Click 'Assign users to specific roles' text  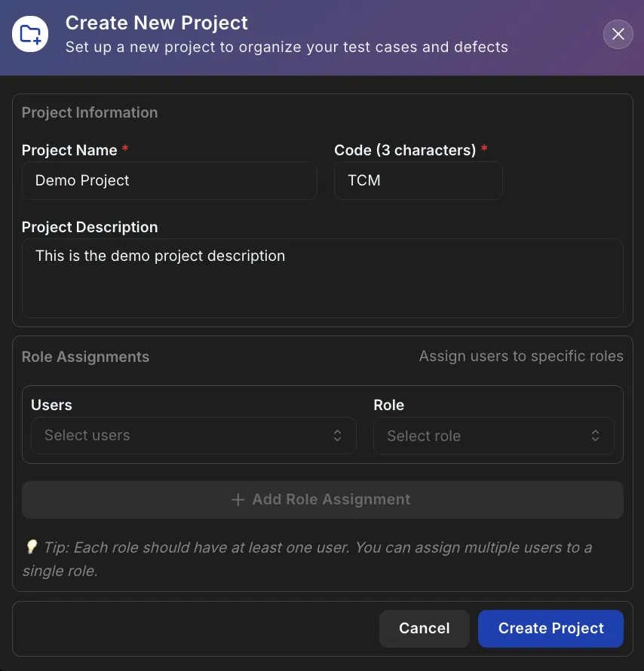(521, 357)
